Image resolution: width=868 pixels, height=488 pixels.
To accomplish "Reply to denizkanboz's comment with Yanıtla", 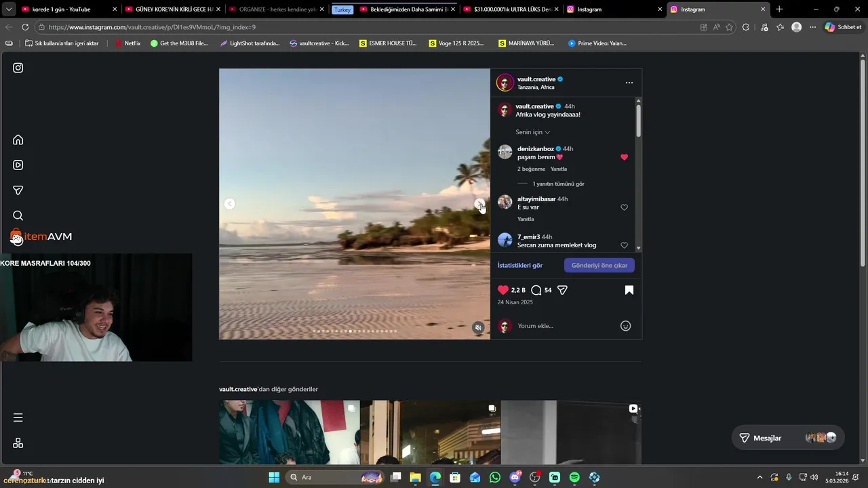I will tap(559, 169).
